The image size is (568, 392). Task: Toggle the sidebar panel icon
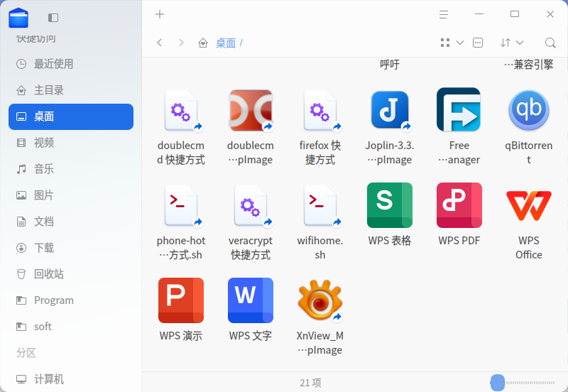coord(53,18)
